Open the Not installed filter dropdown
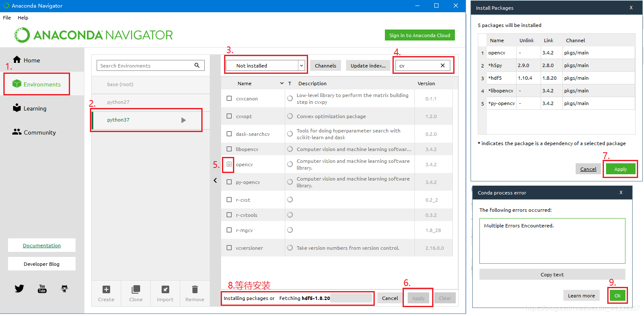644x316 pixels. (x=265, y=65)
